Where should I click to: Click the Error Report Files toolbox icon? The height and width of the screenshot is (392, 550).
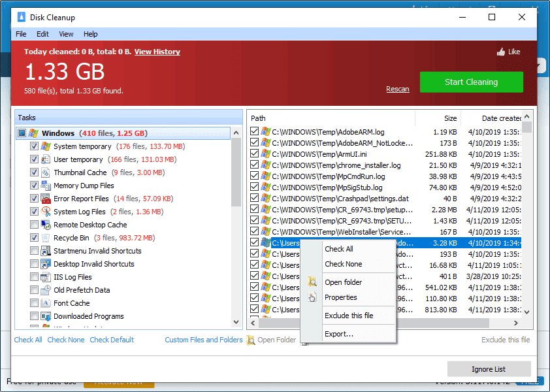point(46,199)
